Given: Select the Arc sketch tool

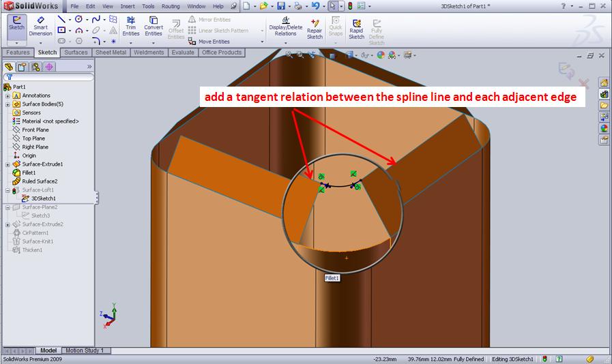Looking at the screenshot, I should click(x=79, y=31).
